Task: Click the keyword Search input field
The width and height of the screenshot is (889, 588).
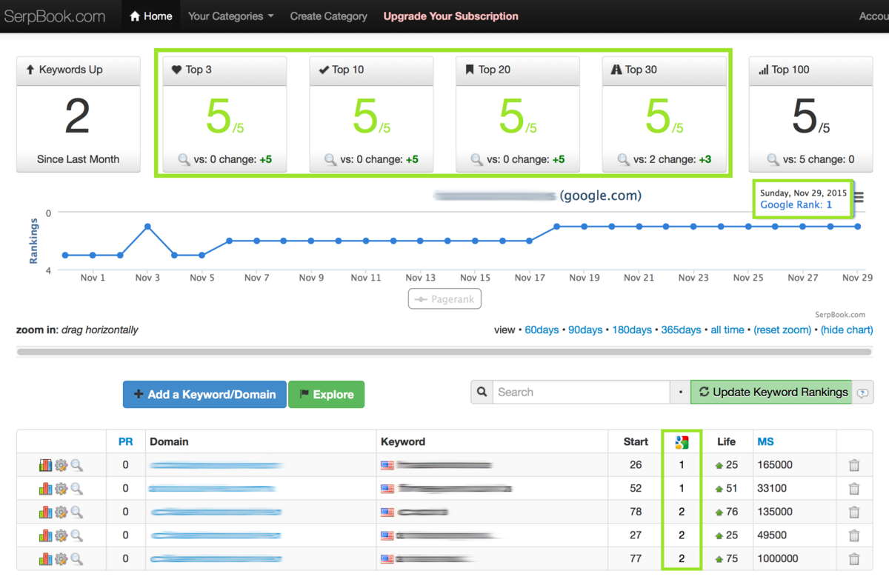Action: (x=581, y=392)
